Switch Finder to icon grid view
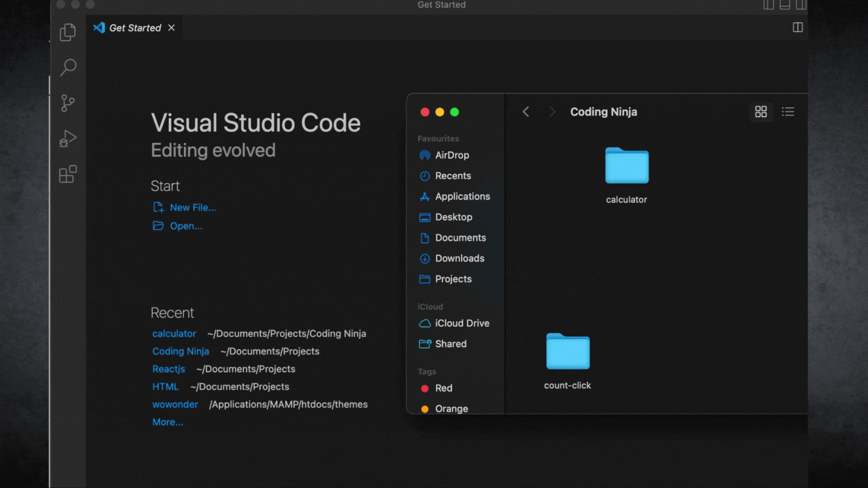The height and width of the screenshot is (488, 868). click(x=761, y=112)
